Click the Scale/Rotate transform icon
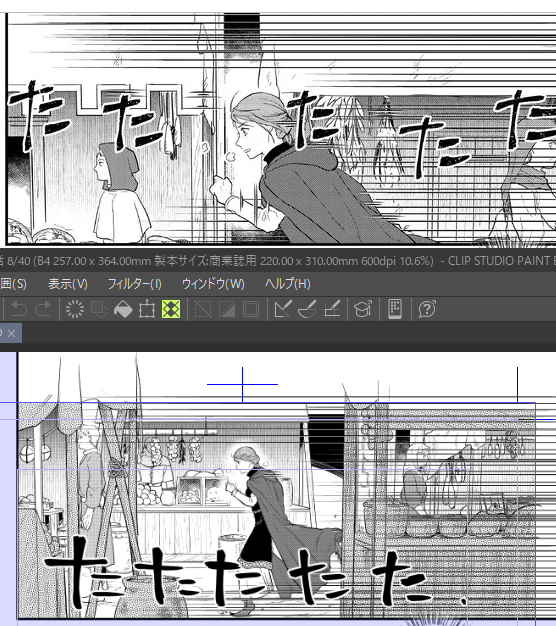 [x=147, y=309]
